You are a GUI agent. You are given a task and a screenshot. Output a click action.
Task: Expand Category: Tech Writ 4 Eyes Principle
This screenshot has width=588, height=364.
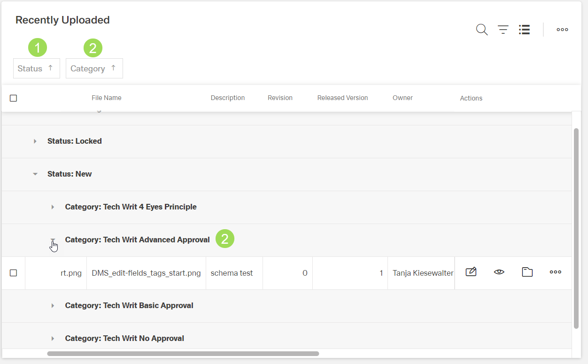53,207
